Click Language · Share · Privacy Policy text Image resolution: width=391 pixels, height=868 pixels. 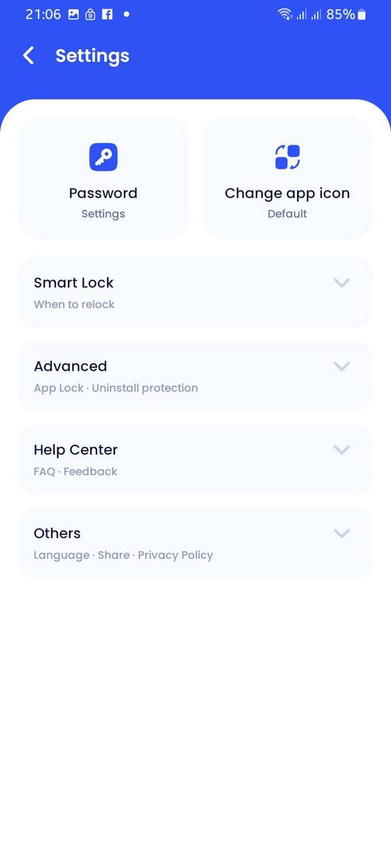123,554
